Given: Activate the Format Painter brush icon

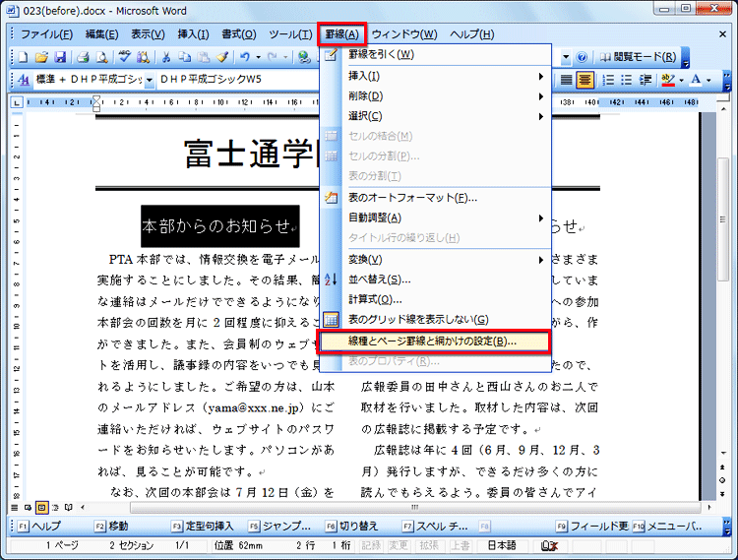Looking at the screenshot, I should (222, 57).
